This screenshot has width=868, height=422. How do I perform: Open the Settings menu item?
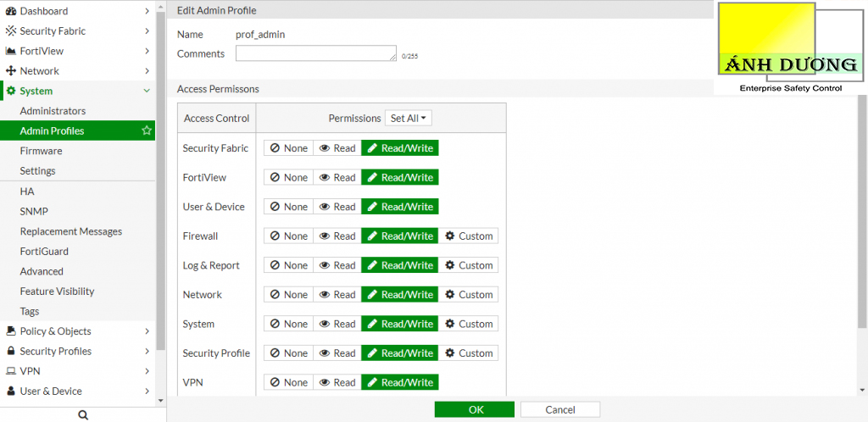(x=77, y=170)
